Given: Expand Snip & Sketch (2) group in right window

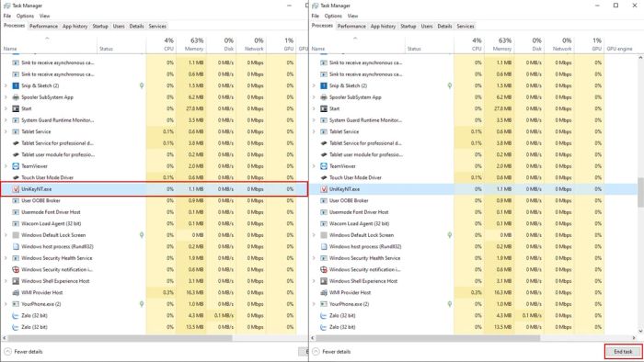Looking at the screenshot, I should (x=314, y=85).
